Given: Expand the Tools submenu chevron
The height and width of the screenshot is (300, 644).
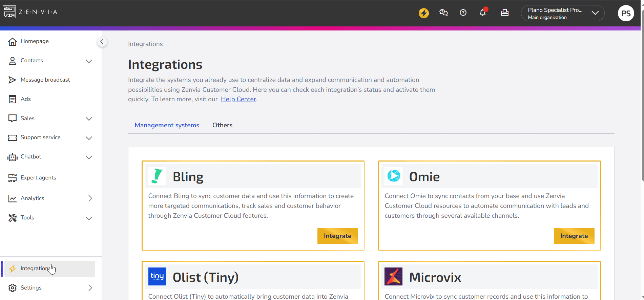Looking at the screenshot, I should pos(89,218).
